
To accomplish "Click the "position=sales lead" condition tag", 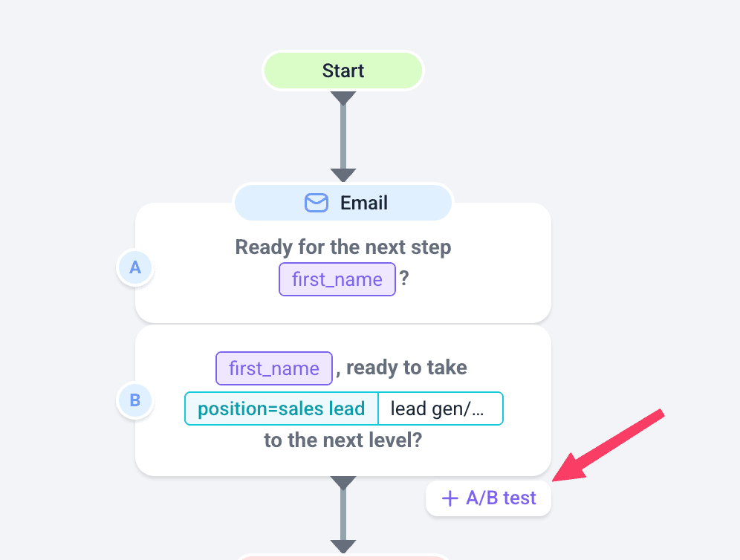I will pyautogui.click(x=282, y=408).
